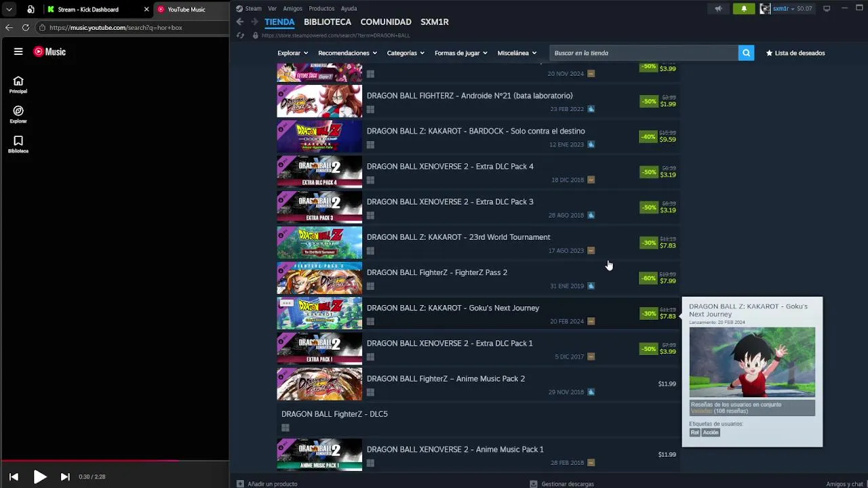Click FighterZ Anime Music Pack 2 thumbnail
The image size is (868, 488).
point(319,384)
